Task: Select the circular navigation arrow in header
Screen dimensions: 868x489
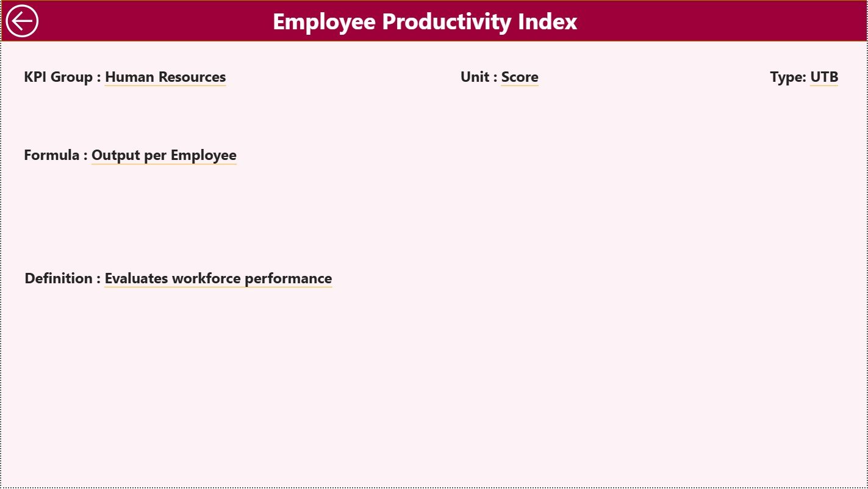Action: pos(21,20)
